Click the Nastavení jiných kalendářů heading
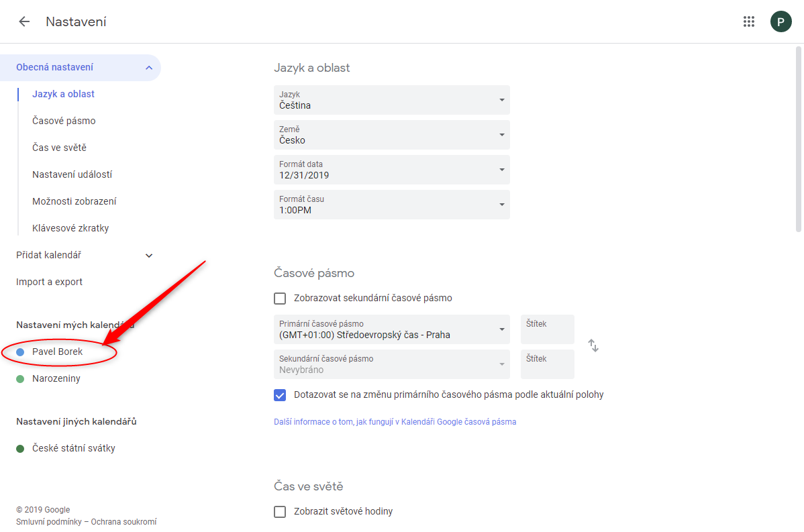The height and width of the screenshot is (532, 804). [x=77, y=422]
